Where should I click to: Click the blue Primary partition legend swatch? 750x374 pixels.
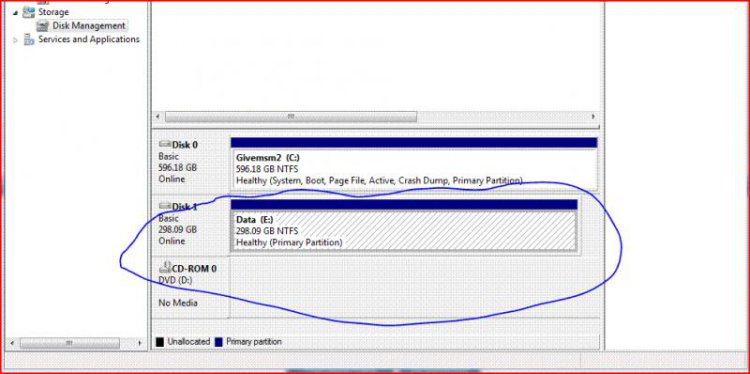click(219, 342)
